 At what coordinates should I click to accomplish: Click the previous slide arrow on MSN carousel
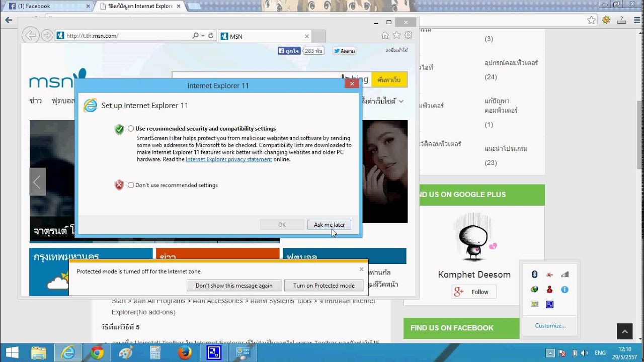[37, 182]
